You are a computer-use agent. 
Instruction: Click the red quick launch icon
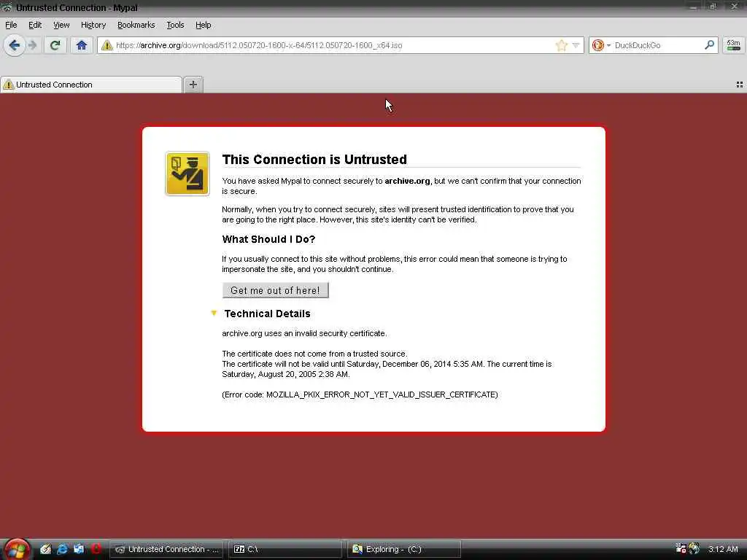96,548
